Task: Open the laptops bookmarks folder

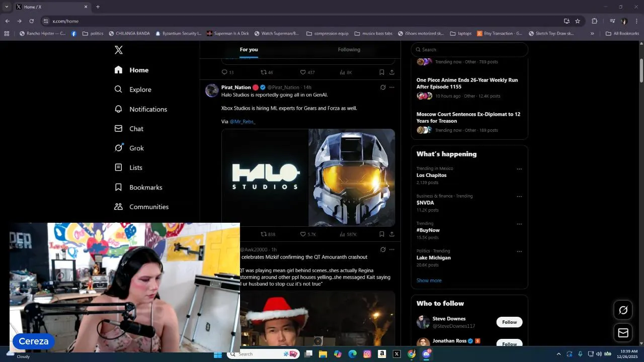Action: tap(461, 34)
